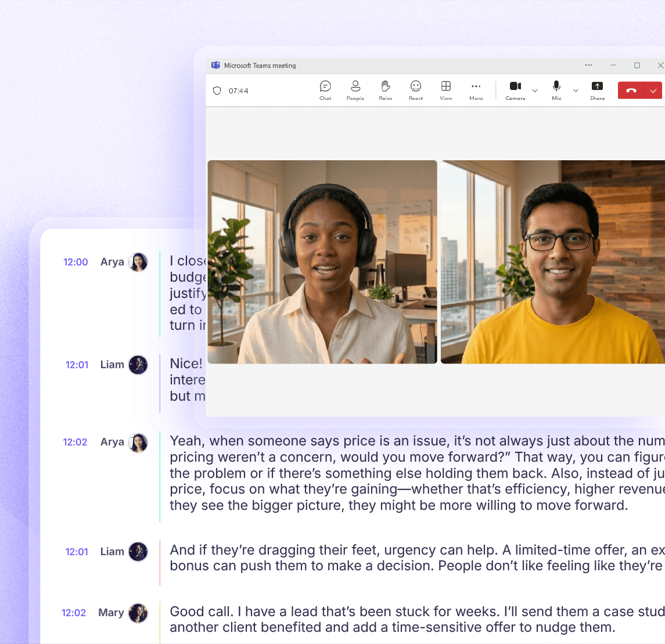Share your screen content
Screen dimensions: 665x644
click(597, 91)
